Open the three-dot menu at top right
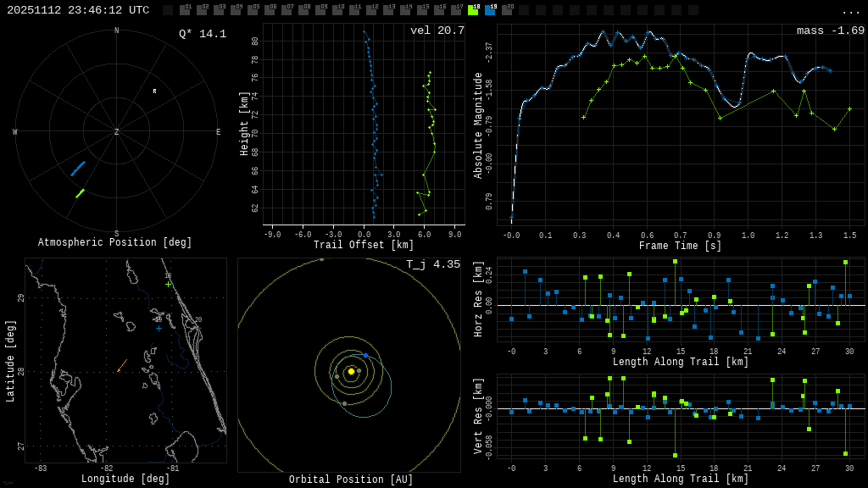Image resolution: width=868 pixels, height=488 pixels. click(850, 11)
